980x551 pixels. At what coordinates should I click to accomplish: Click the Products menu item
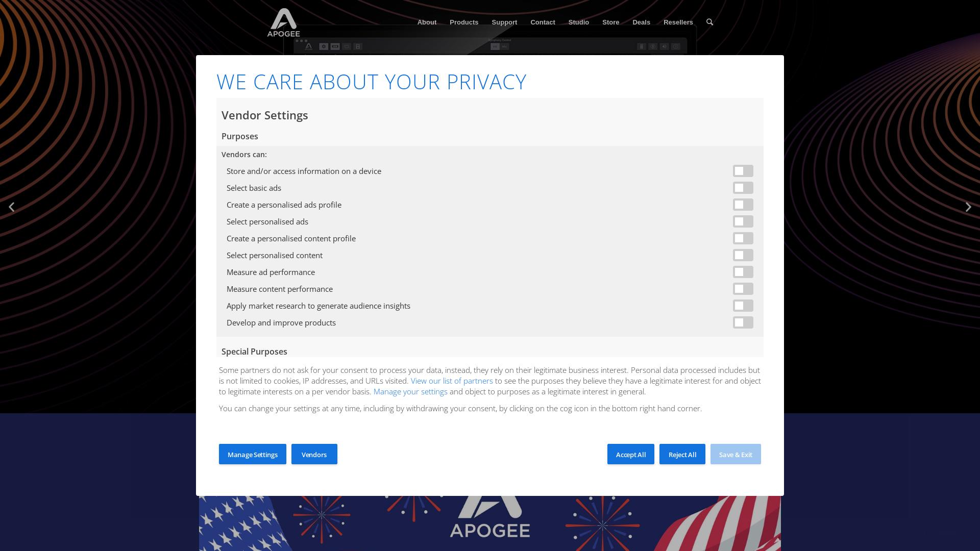[x=464, y=22]
